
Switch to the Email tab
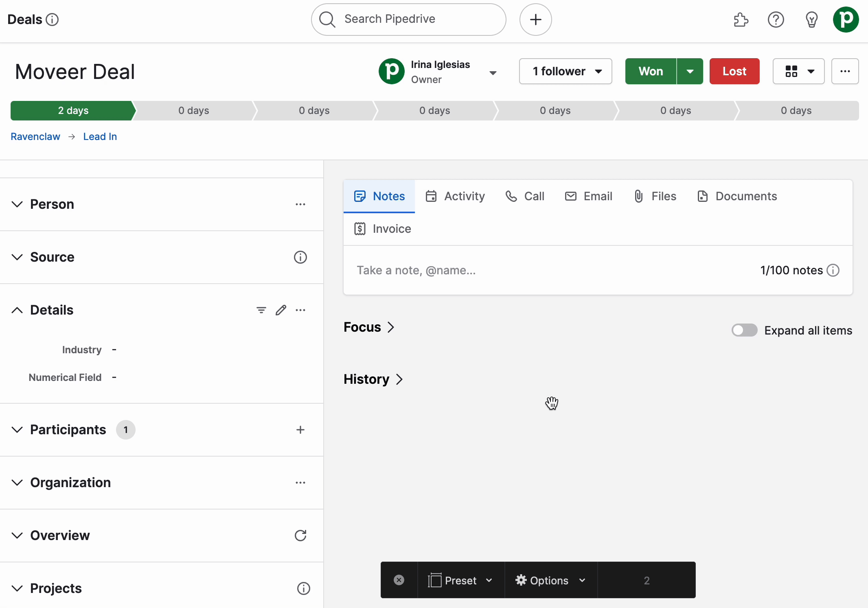pyautogui.click(x=588, y=196)
